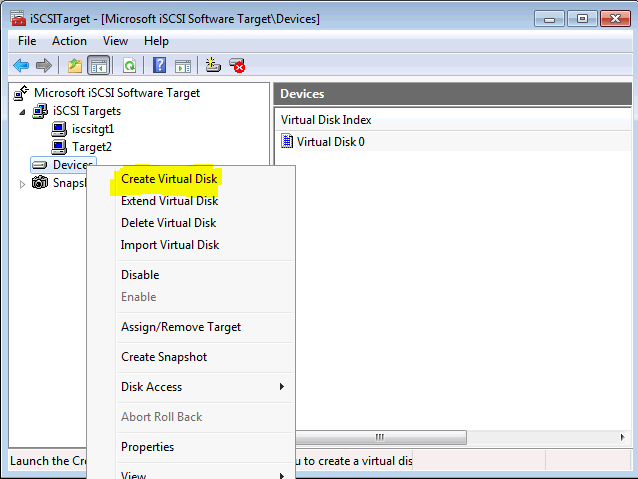The height and width of the screenshot is (479, 638).
Task: Expand Disk Access submenu arrow
Action: tap(282, 387)
